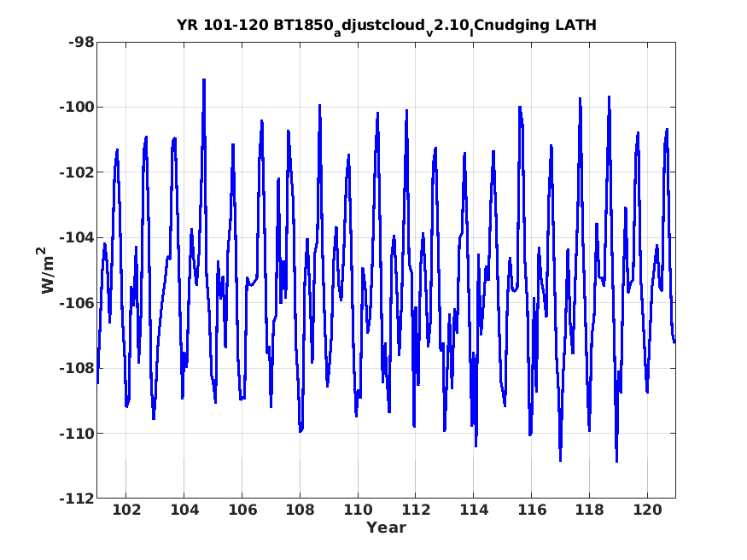Click x-axis tick label '110'
The image size is (747, 560).
coord(359,510)
